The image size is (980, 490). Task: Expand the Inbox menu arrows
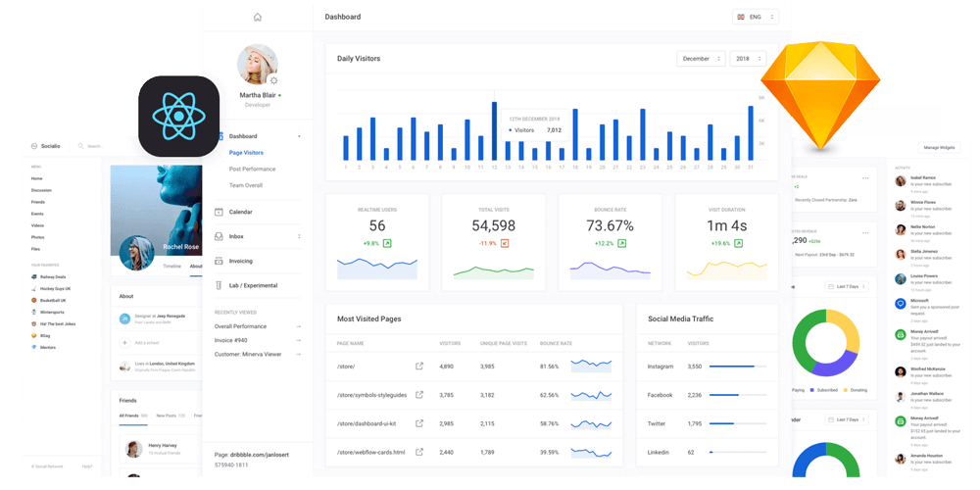click(299, 237)
